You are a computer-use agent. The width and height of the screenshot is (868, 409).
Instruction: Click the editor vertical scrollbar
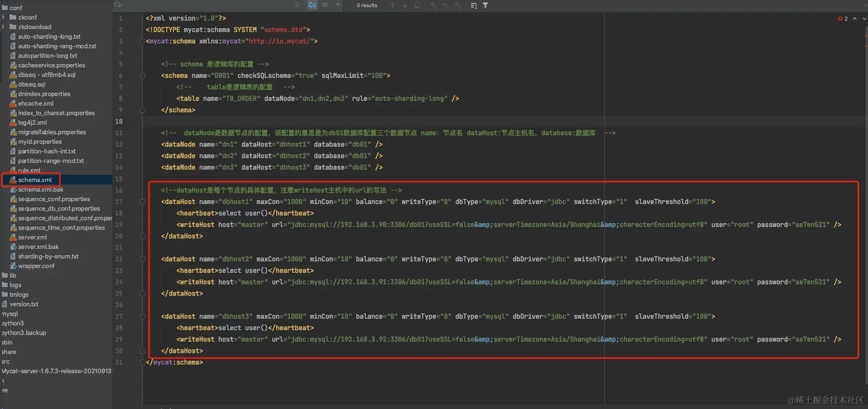point(866,205)
